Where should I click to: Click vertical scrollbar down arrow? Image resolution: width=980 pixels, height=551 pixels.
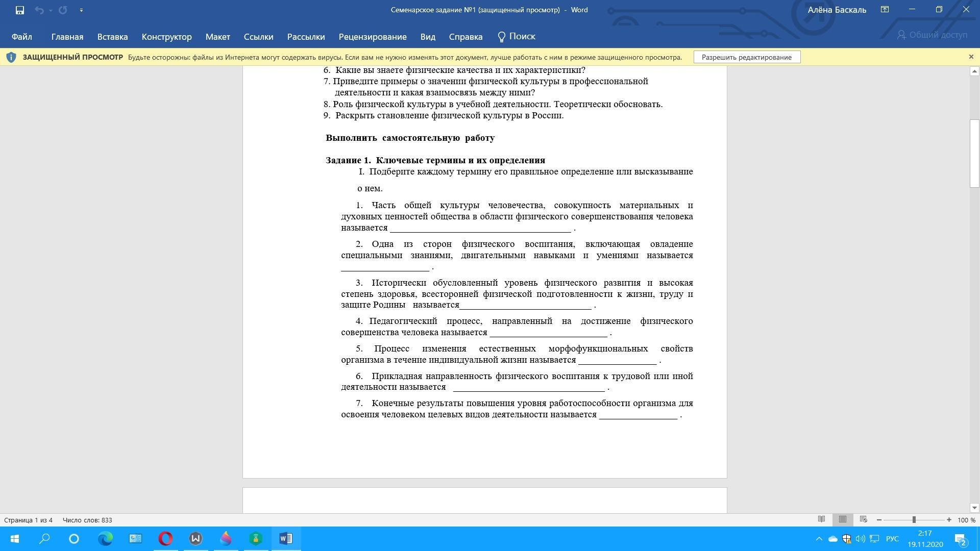974,508
